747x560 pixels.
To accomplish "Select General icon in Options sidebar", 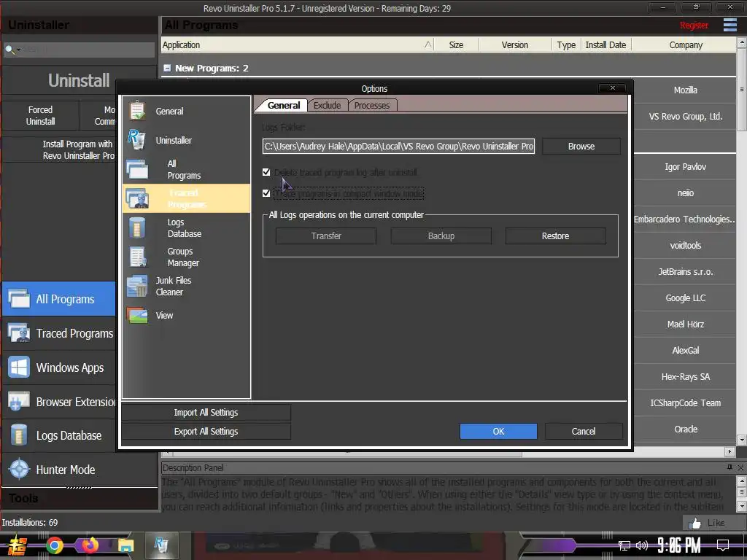I will click(x=137, y=111).
